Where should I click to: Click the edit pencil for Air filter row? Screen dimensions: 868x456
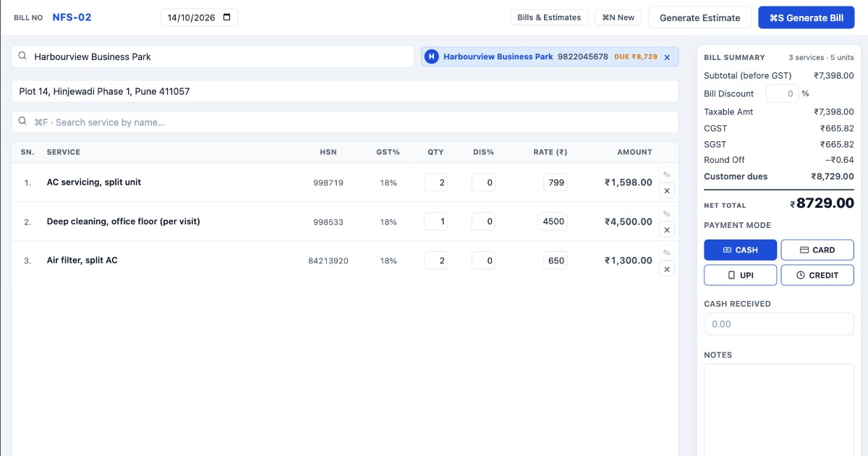(x=667, y=253)
